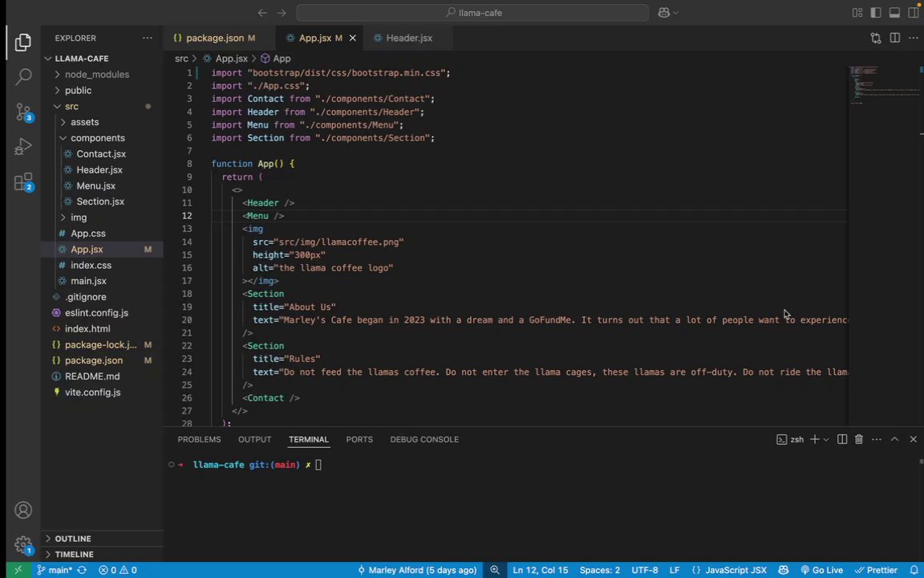Click the llama-cafe command center search
Viewport: 924px width, 578px height.
coord(472,13)
